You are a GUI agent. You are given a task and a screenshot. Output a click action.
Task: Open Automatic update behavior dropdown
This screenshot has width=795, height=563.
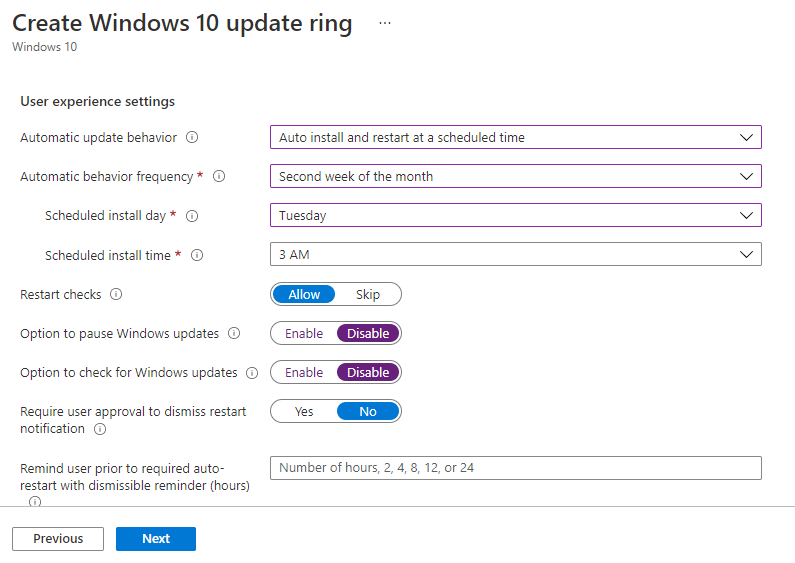(x=516, y=137)
